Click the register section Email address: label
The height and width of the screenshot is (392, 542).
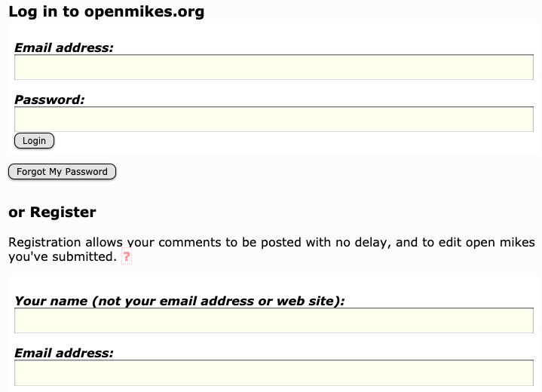point(64,353)
